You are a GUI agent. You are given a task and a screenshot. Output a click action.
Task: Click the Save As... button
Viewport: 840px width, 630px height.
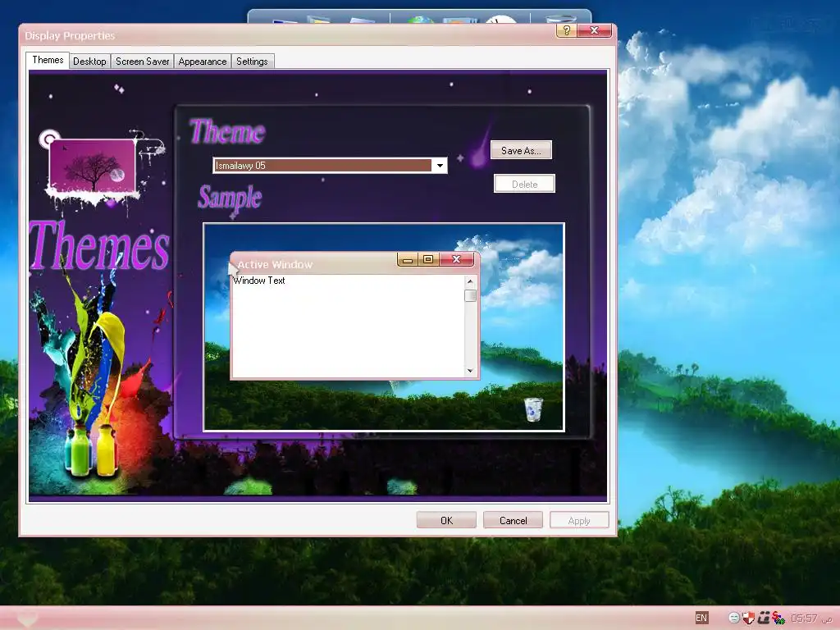coord(521,151)
